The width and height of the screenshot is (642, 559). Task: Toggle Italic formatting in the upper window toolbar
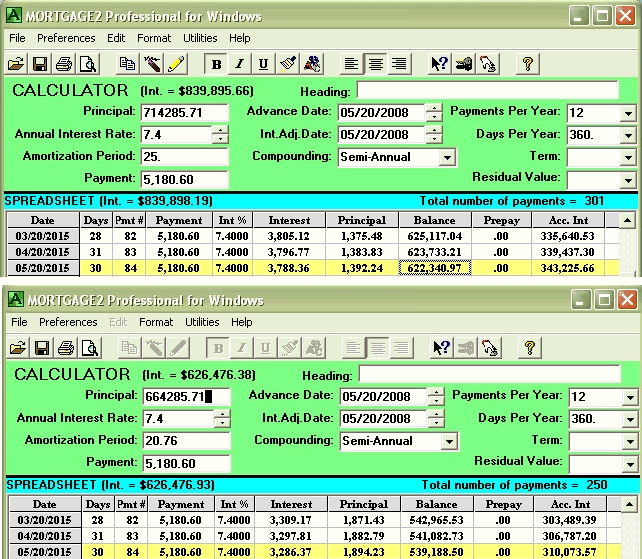point(240,64)
